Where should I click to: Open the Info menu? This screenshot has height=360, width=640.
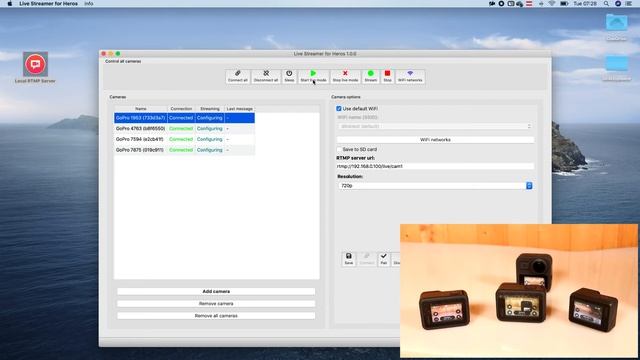click(x=89, y=4)
